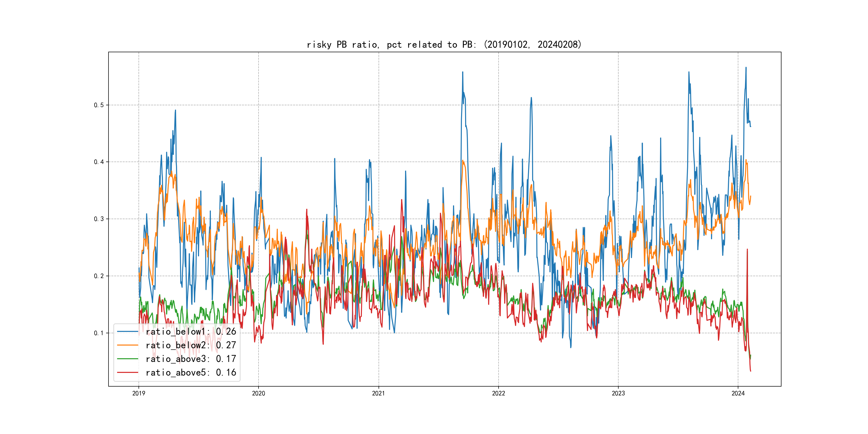The height and width of the screenshot is (434, 868).
Task: Click the orange ratio_below2 legend line
Action: [127, 345]
